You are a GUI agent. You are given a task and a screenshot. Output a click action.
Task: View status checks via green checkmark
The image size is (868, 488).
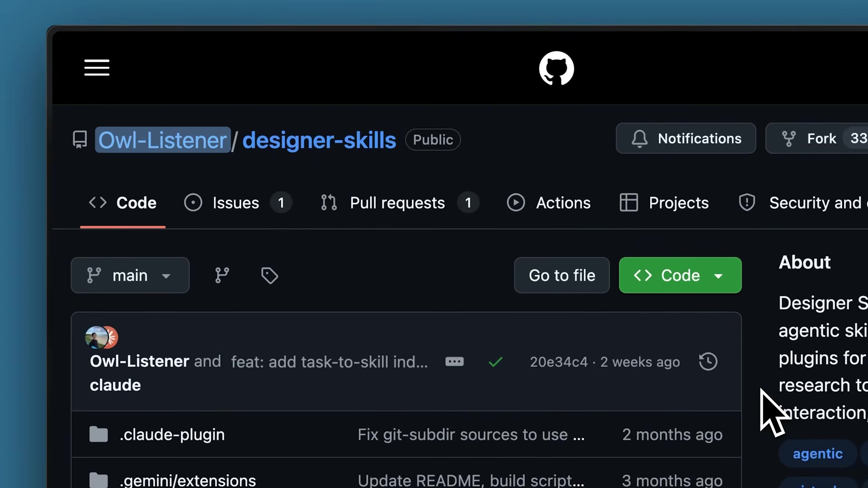tap(496, 362)
